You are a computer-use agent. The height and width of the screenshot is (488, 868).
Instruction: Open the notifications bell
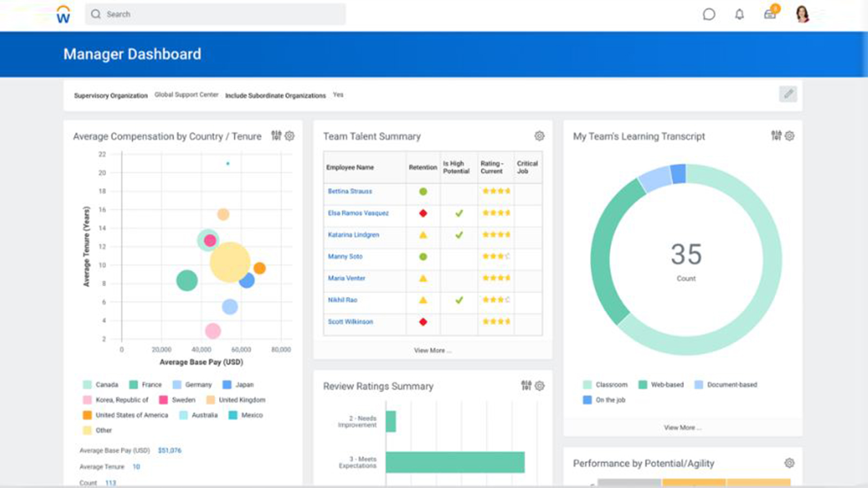pos(739,15)
